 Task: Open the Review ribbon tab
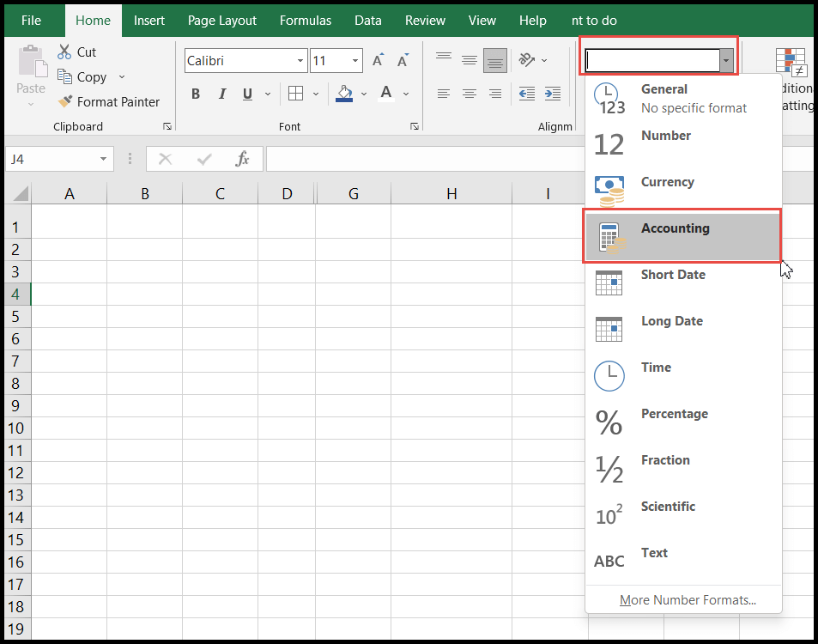[x=425, y=20]
